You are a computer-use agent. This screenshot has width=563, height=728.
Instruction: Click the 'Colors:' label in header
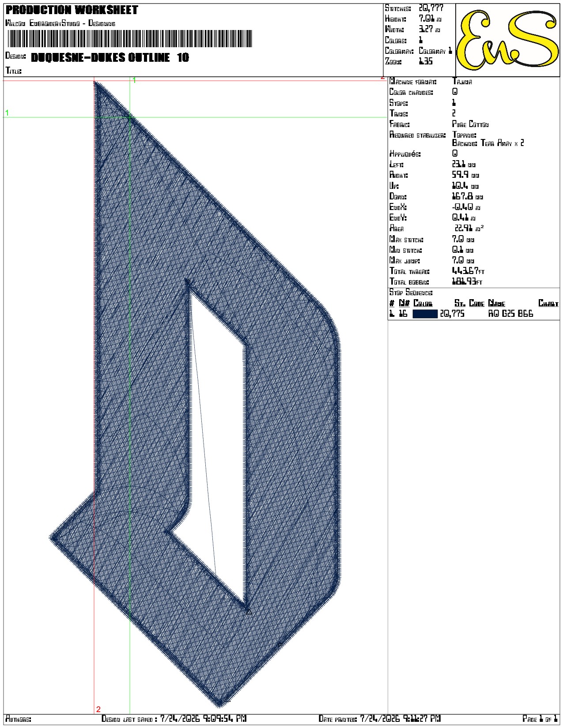tap(396, 40)
